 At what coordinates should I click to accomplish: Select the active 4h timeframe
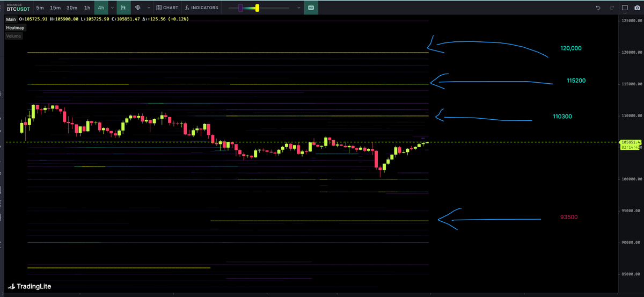(101, 8)
